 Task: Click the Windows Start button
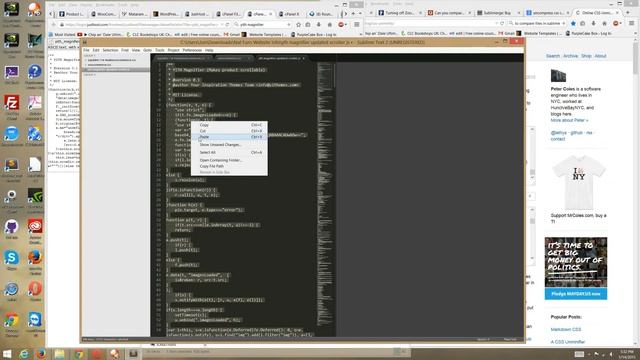pyautogui.click(x=7, y=354)
